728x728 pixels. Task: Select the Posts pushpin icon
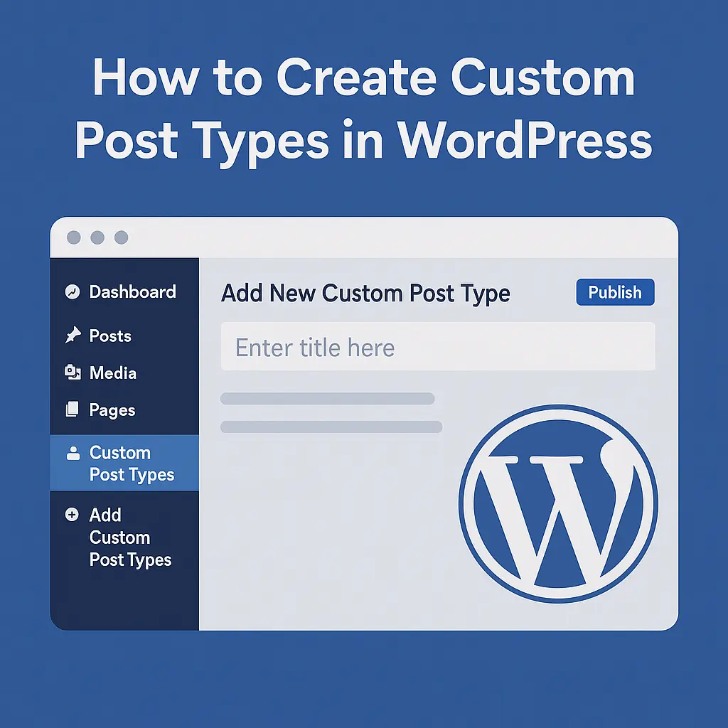[73, 336]
